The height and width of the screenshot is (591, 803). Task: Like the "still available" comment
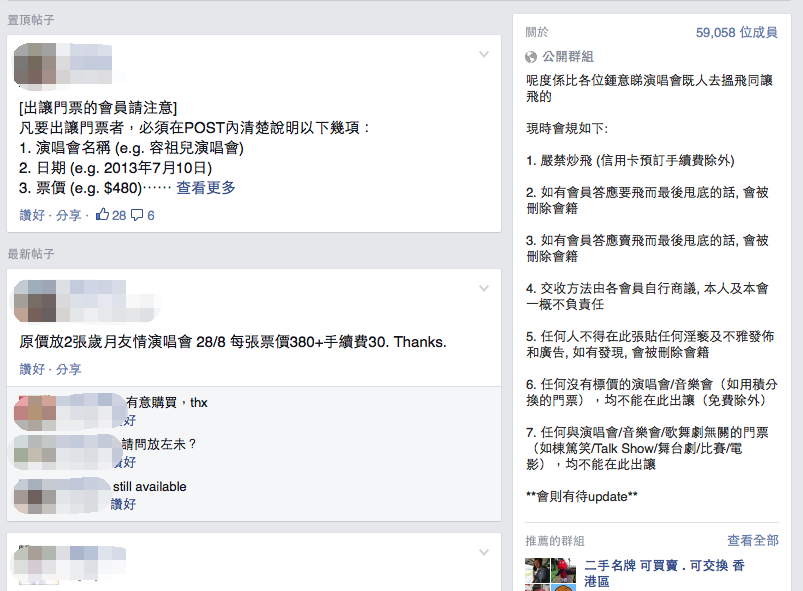point(123,504)
